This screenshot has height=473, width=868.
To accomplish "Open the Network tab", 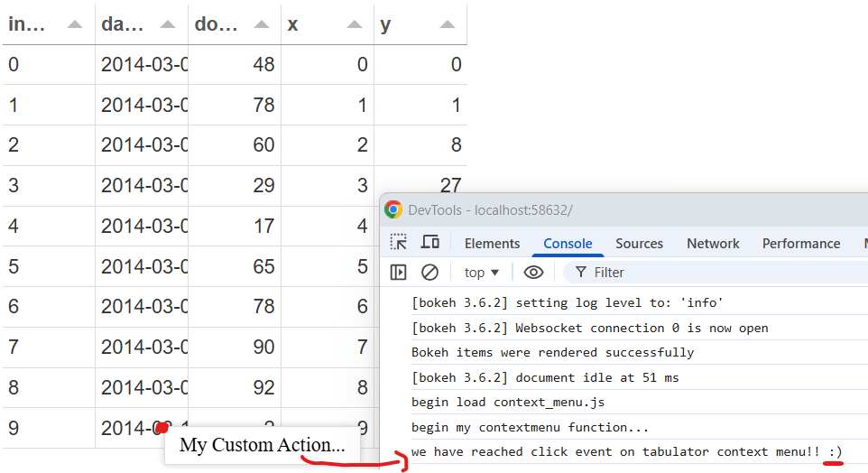I will pyautogui.click(x=713, y=244).
